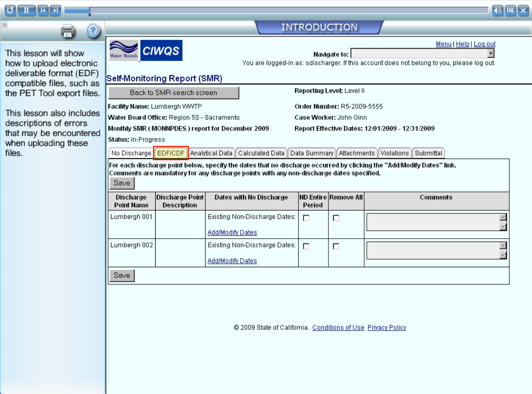Switch to the No Discharge tab
This screenshot has width=532, height=394.
131,153
